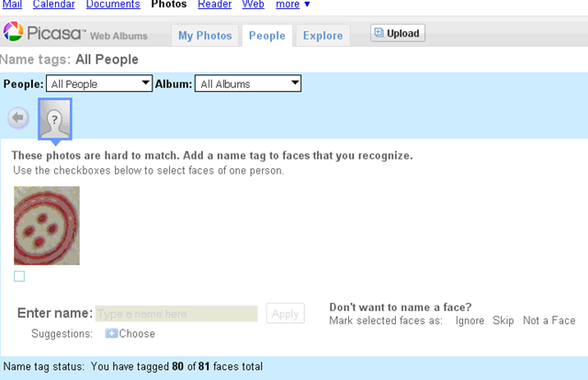Viewport: 588px width, 380px height.
Task: Click the Choose suggestions link
Action: pos(137,333)
